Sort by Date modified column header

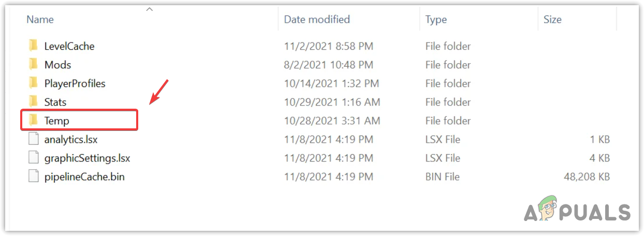tap(317, 20)
